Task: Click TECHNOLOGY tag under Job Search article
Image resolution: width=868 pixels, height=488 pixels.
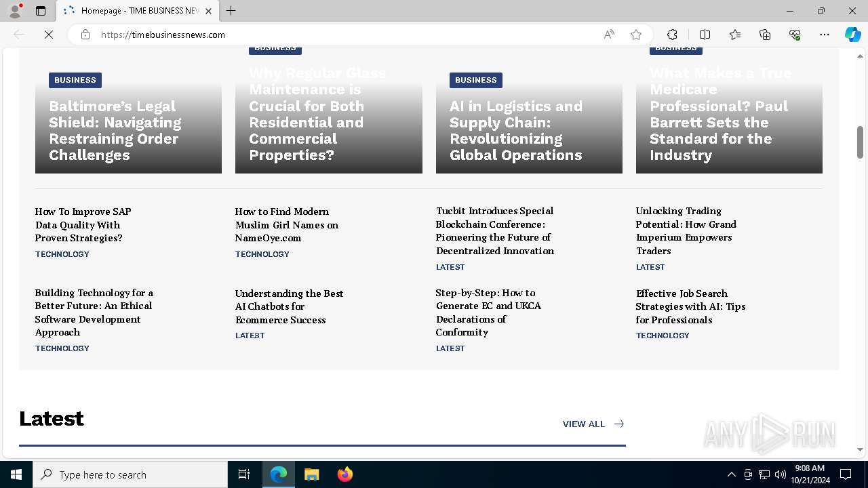Action: [x=663, y=335]
